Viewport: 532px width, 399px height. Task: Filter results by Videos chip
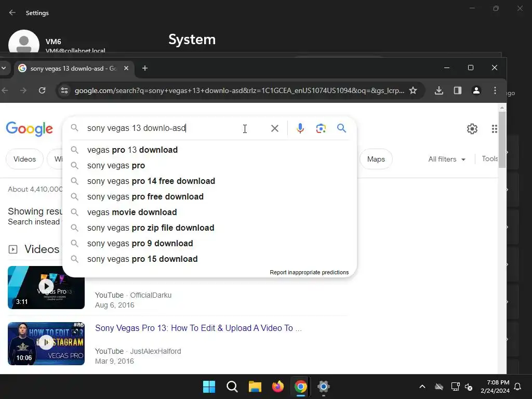point(24,159)
